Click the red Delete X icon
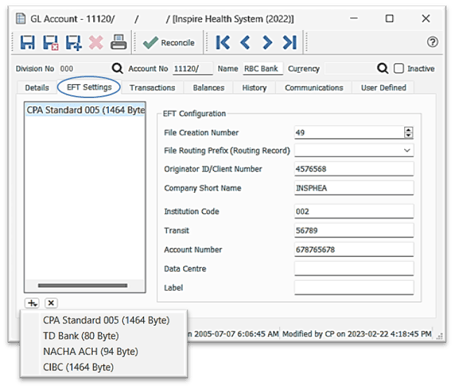This screenshot has width=454, height=388. (x=96, y=43)
